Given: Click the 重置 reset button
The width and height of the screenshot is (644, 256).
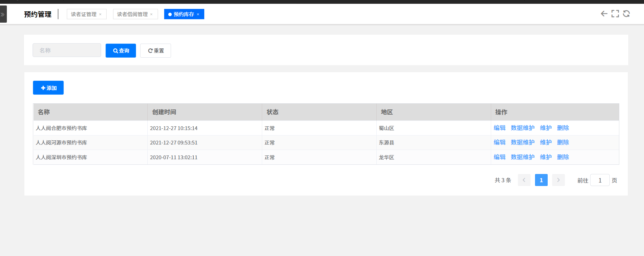Looking at the screenshot, I should (x=156, y=51).
